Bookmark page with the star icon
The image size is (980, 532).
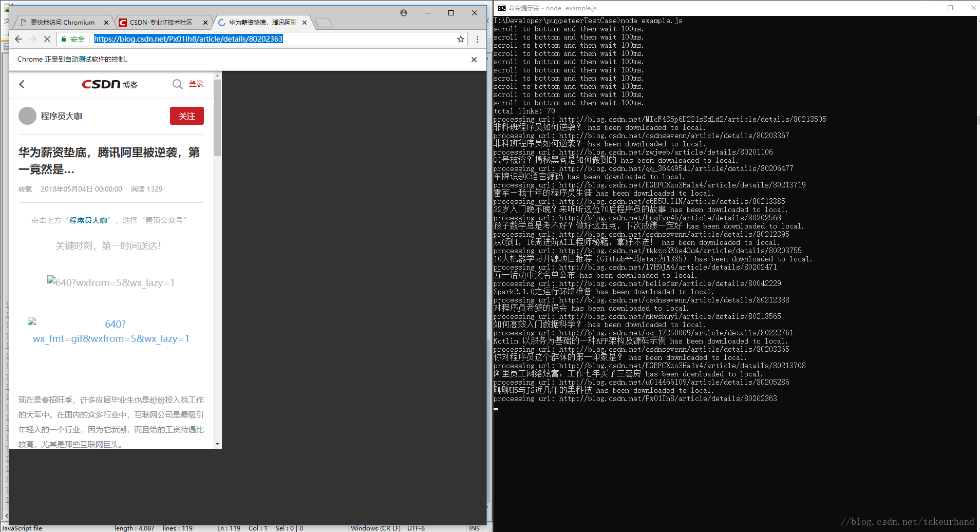[461, 39]
